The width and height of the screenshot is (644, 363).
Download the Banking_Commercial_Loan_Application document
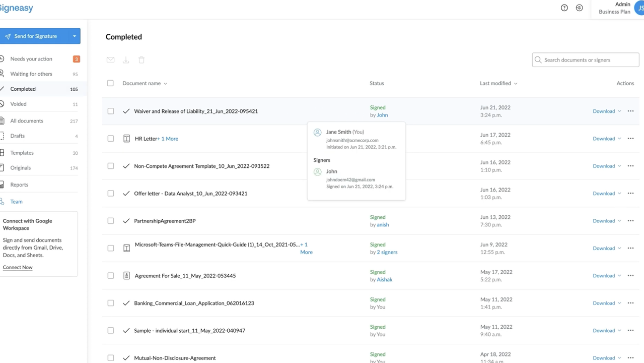point(604,303)
